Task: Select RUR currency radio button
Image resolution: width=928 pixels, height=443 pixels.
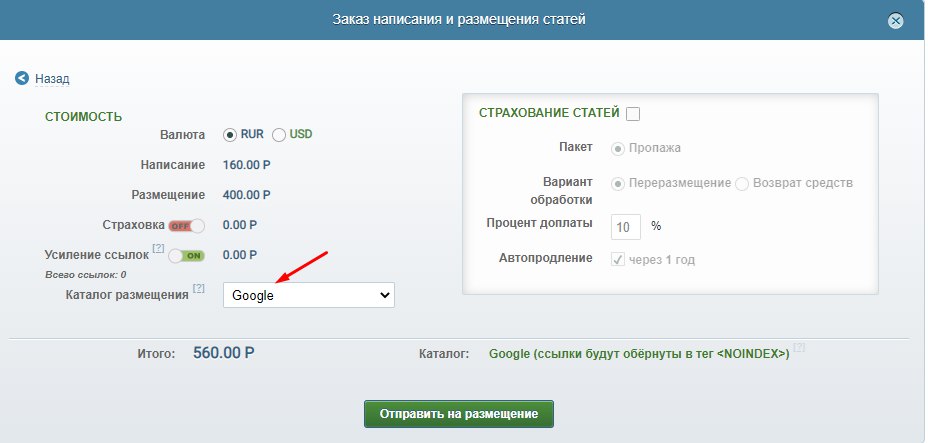Action: click(x=230, y=135)
